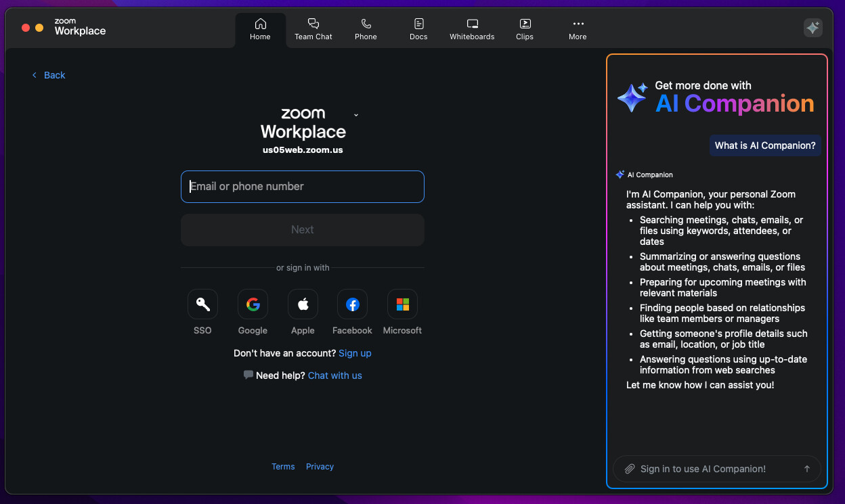Click the Sign up link
This screenshot has height=504, width=845.
point(355,353)
